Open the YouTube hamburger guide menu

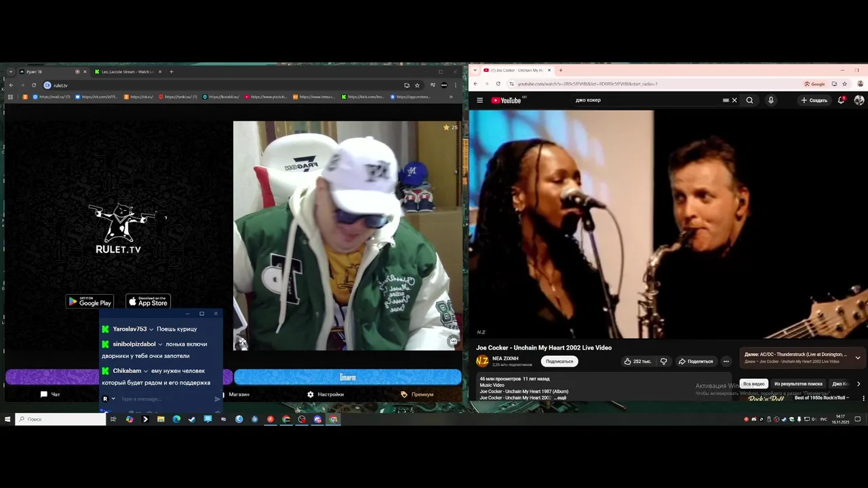479,100
